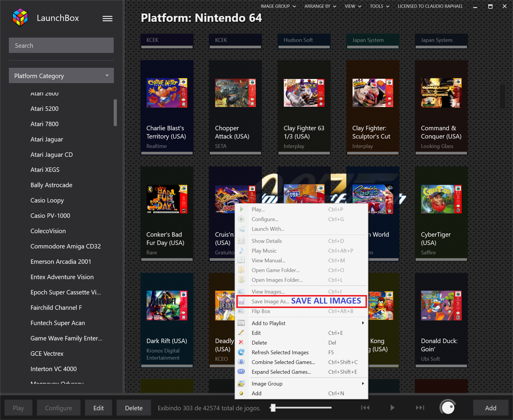Image resolution: width=513 pixels, height=420 pixels.
Task: Click the Add to Playlist list icon
Action: click(241, 323)
